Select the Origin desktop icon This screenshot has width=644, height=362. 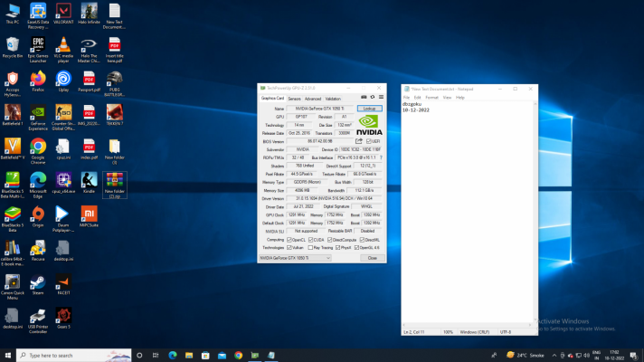(38, 216)
